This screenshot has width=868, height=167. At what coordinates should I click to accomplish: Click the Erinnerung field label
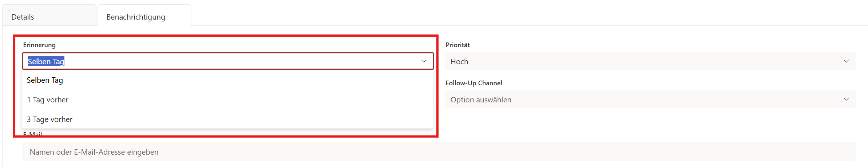pyautogui.click(x=39, y=45)
